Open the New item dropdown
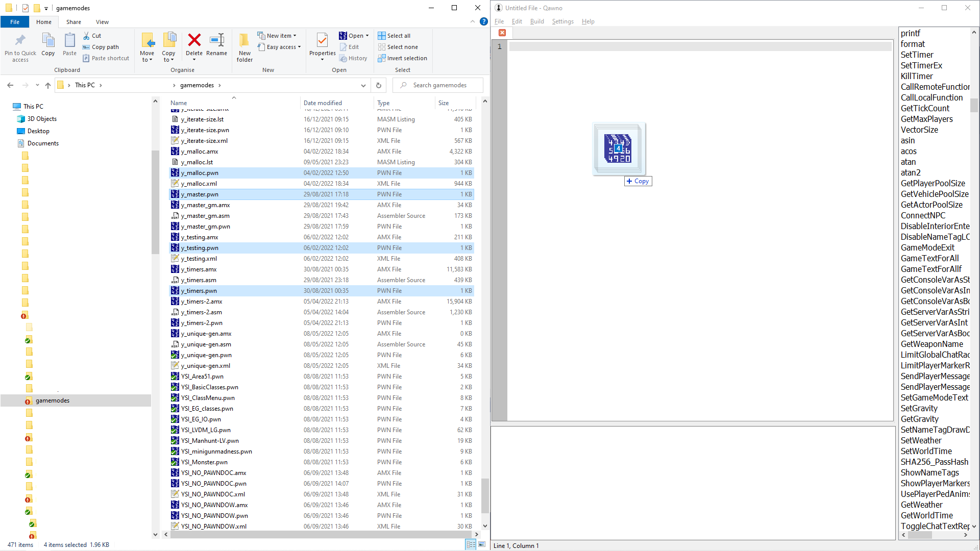 (279, 36)
